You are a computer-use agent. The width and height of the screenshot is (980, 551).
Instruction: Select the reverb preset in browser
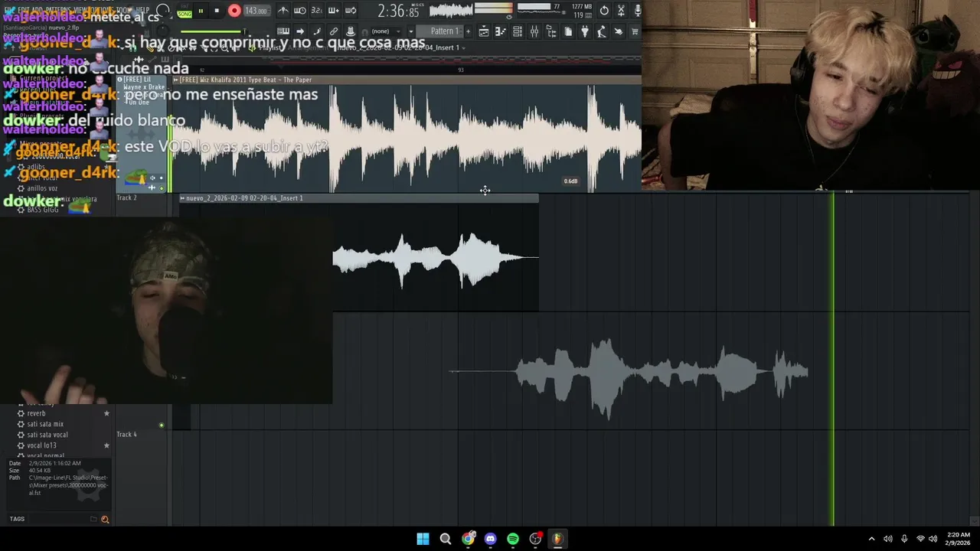click(x=36, y=413)
